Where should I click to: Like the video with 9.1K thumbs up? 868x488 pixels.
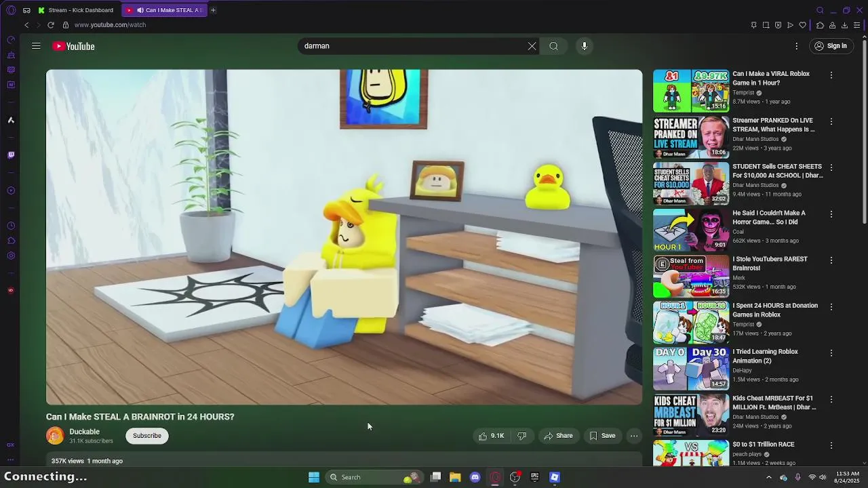[x=492, y=436]
